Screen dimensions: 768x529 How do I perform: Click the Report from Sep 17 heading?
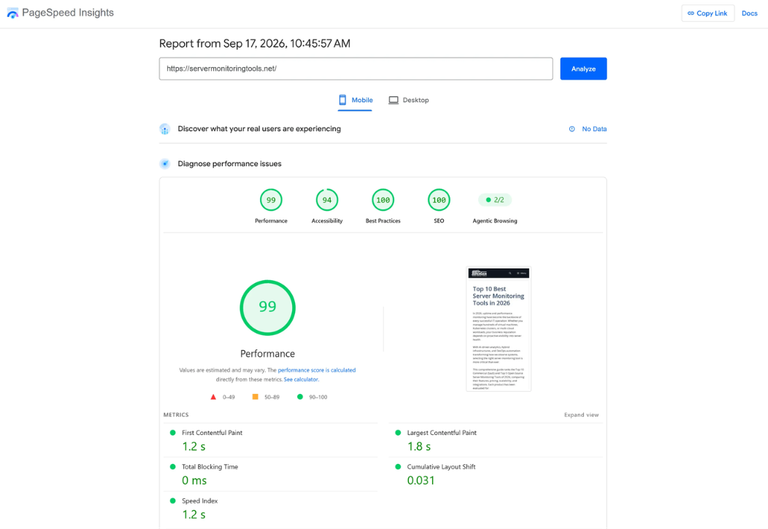click(255, 44)
